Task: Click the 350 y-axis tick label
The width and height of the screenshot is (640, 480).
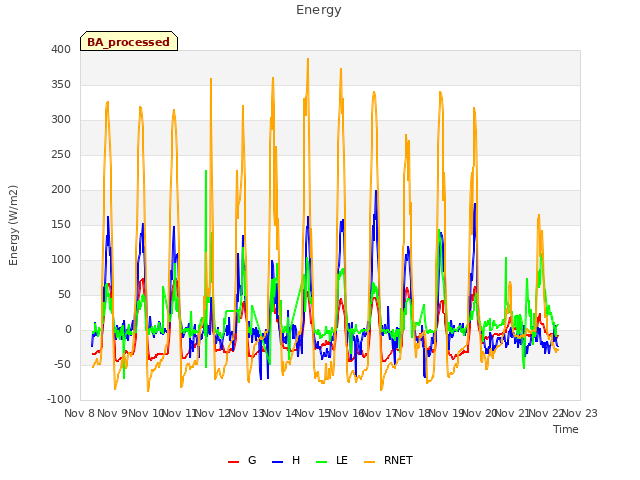Action: (61, 84)
